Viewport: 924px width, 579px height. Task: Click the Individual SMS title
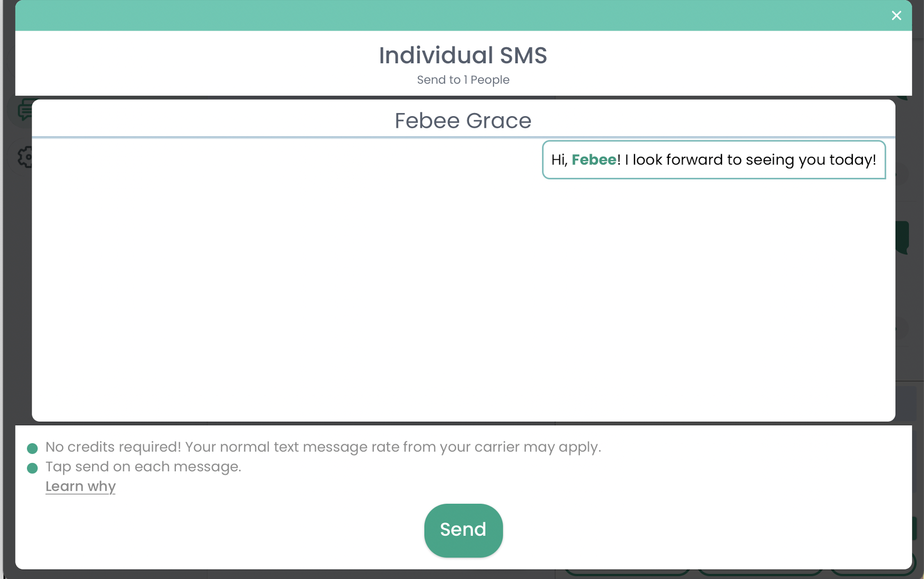(463, 55)
